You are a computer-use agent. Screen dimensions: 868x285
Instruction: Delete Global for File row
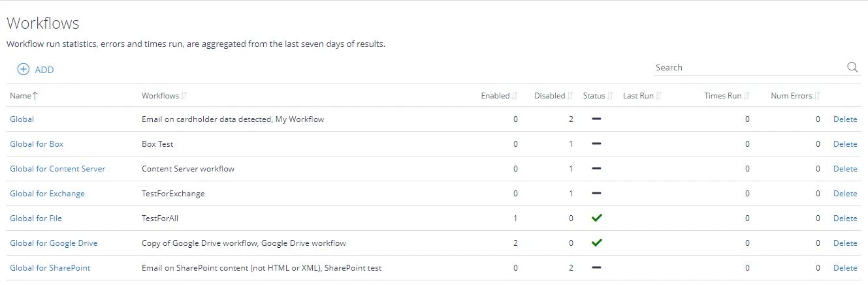[x=845, y=218]
